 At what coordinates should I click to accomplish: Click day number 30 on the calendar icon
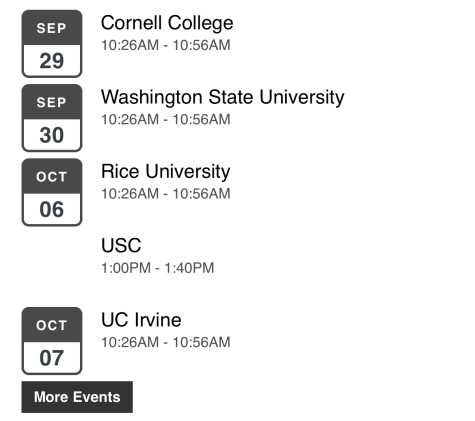coord(52,135)
